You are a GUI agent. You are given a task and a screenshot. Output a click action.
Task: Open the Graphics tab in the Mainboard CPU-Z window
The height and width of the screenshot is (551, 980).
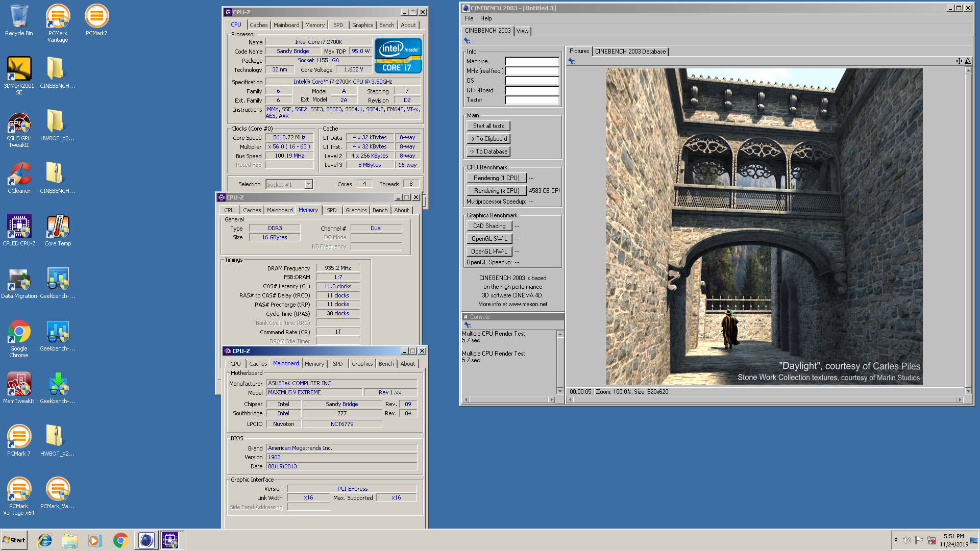(x=362, y=364)
